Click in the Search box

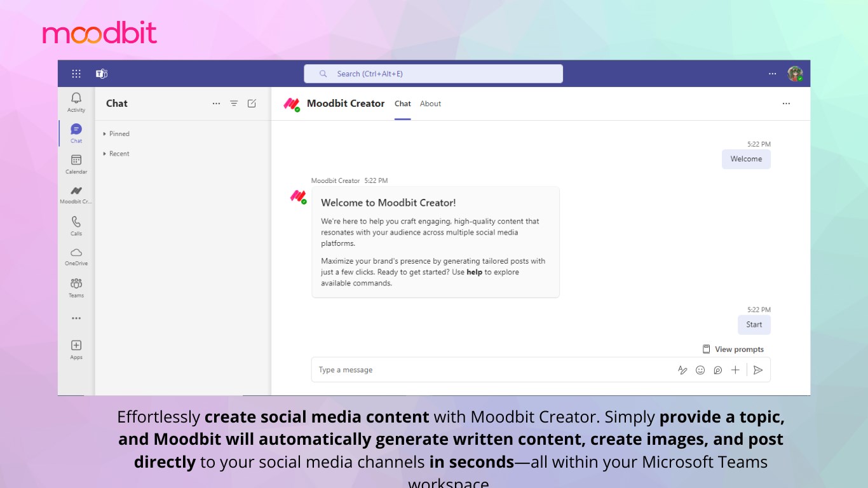coord(433,74)
